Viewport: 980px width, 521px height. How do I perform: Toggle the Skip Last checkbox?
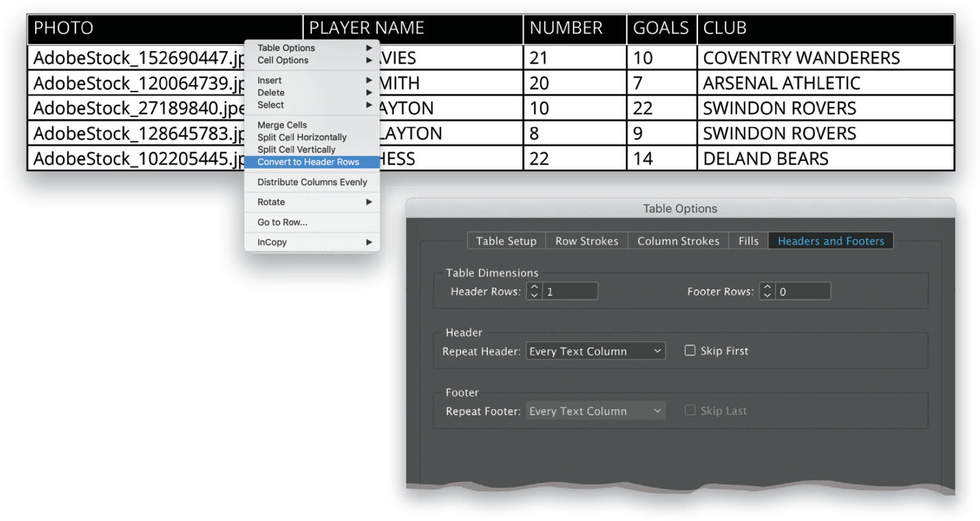pyautogui.click(x=690, y=411)
